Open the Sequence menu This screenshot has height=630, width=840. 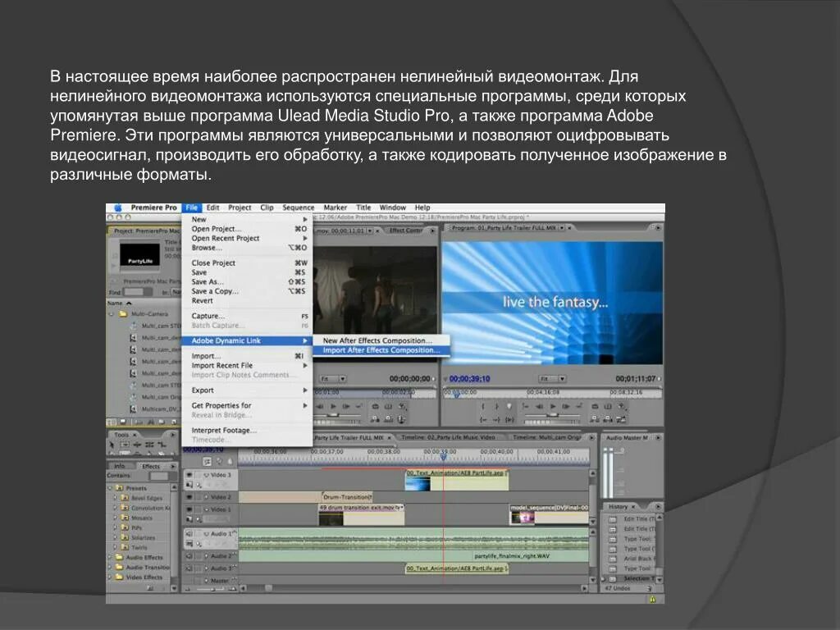coord(299,208)
